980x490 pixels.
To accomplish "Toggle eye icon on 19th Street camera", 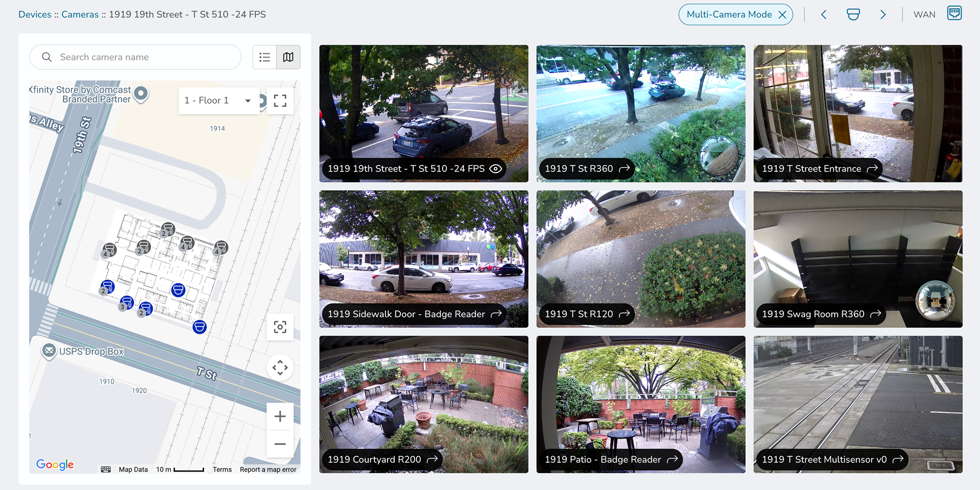I will pos(495,169).
